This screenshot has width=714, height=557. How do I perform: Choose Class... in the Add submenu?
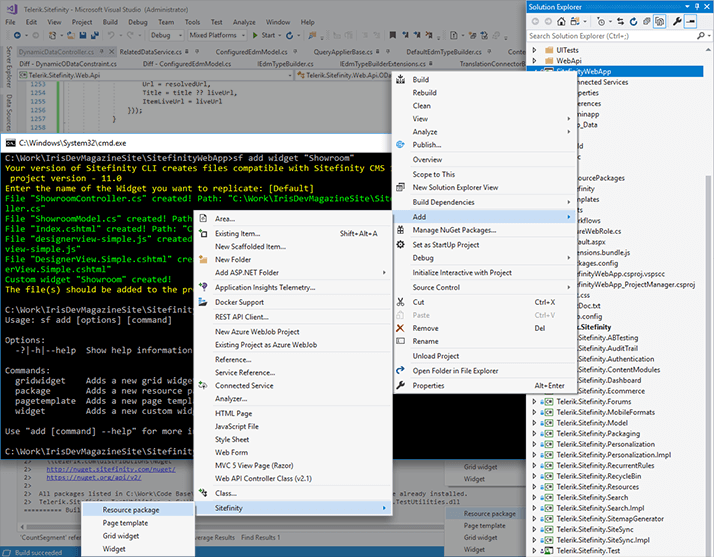click(x=293, y=493)
